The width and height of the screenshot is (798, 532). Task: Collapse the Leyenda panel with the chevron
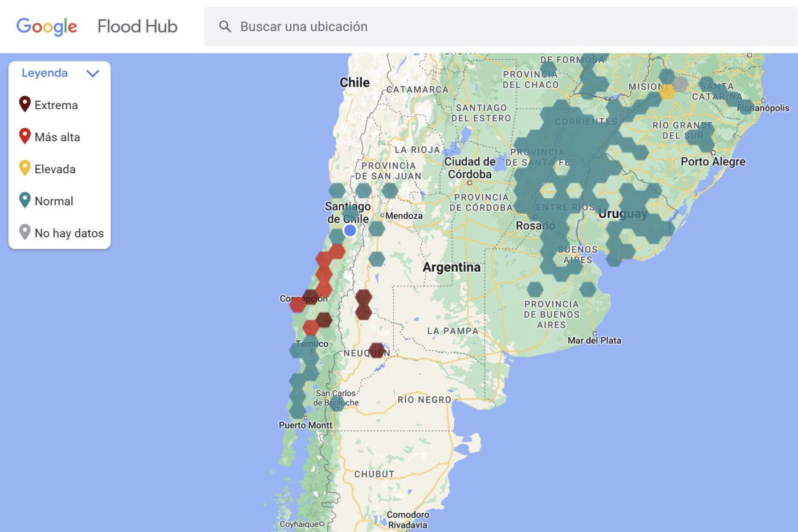93,73
